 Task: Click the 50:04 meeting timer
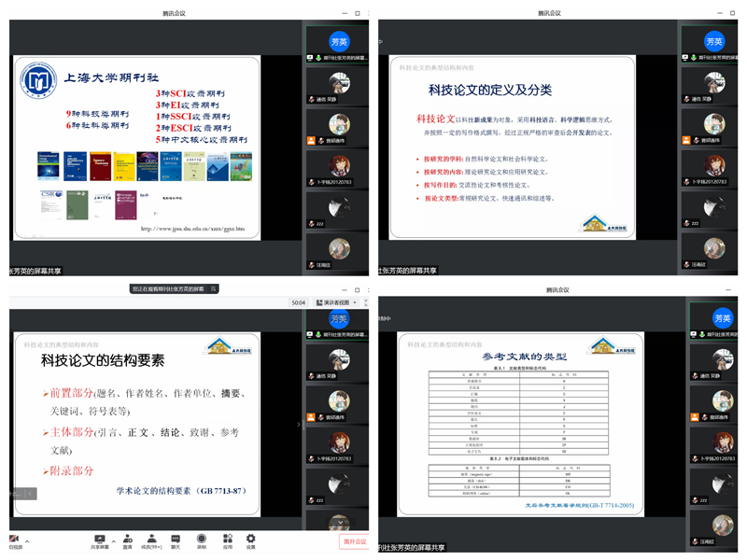click(x=299, y=302)
